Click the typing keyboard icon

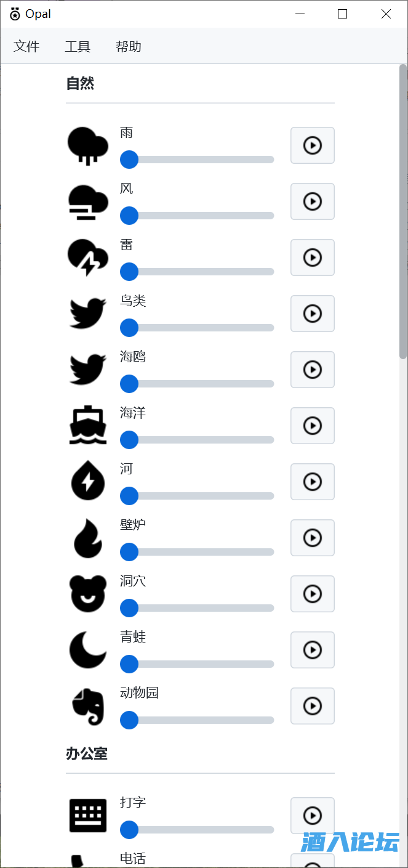click(87, 816)
